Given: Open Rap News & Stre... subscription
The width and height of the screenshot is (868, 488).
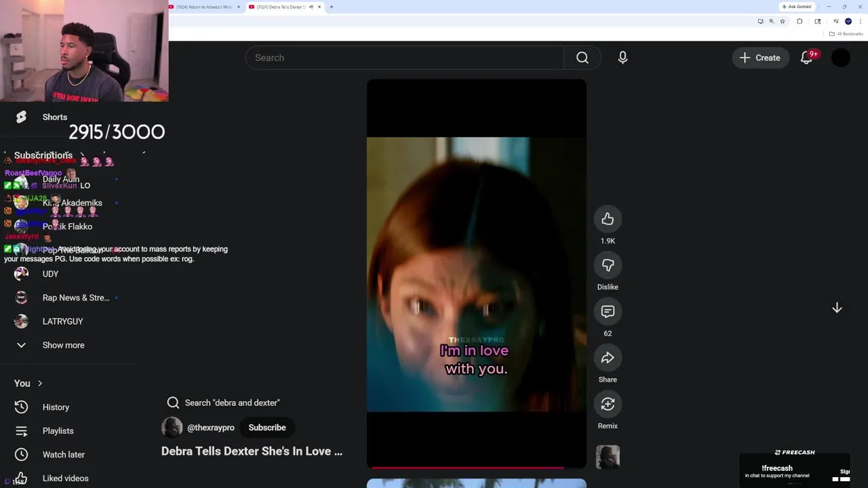Looking at the screenshot, I should [x=76, y=298].
